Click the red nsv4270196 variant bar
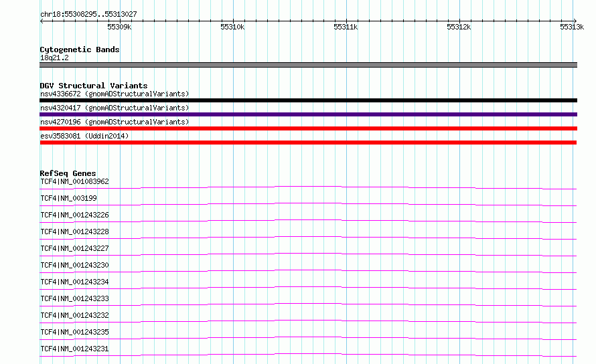 [308, 128]
